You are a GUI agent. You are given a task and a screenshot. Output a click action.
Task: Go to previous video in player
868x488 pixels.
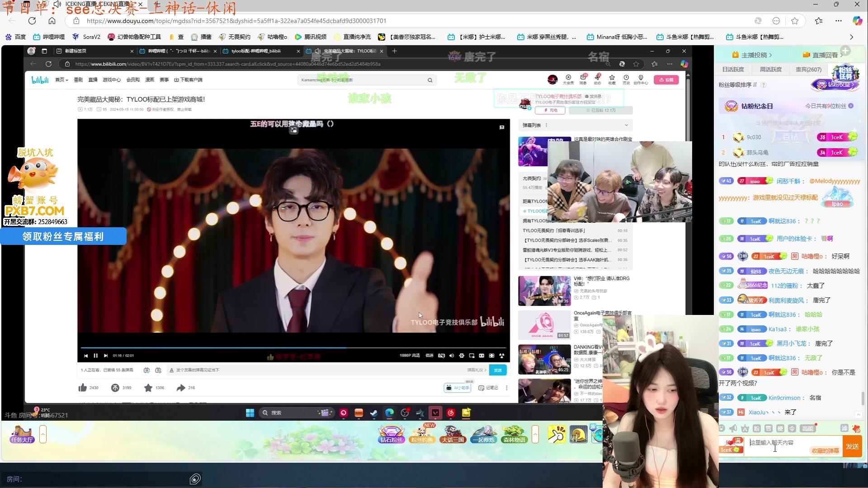[x=86, y=356]
